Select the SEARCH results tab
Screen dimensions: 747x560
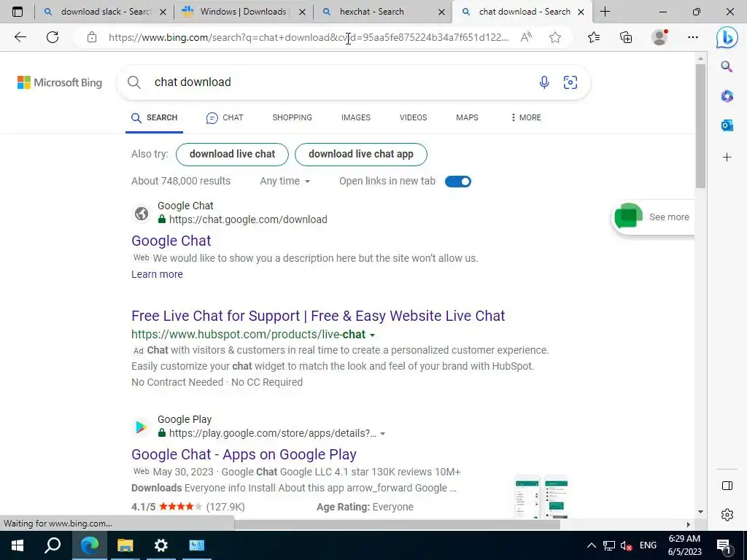pos(155,117)
